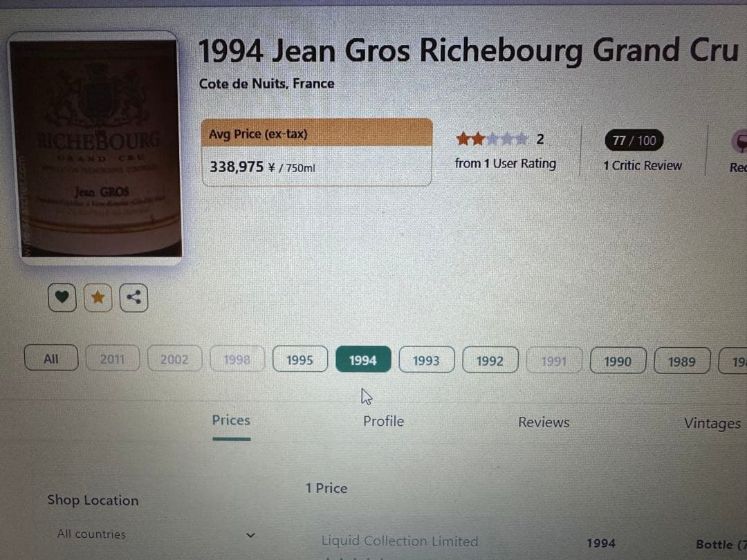Click the two-star user rating stars
Screen dimensions: 747x560
click(492, 138)
